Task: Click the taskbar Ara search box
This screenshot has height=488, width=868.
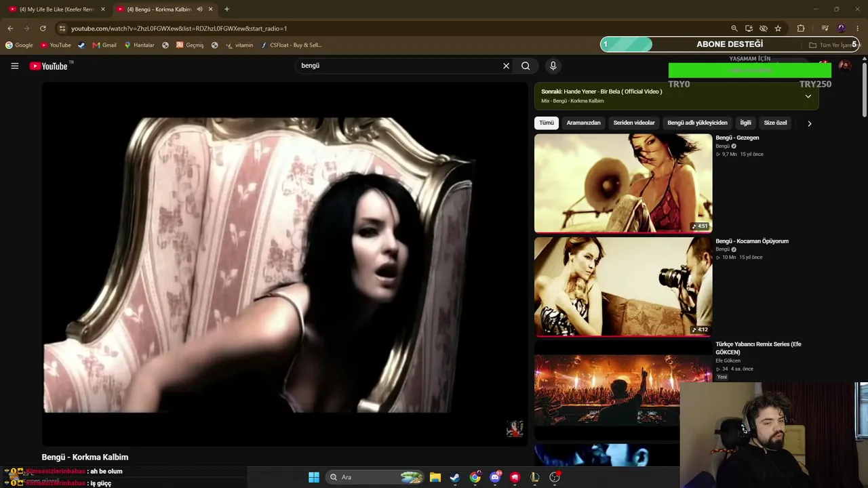Action: [x=375, y=477]
